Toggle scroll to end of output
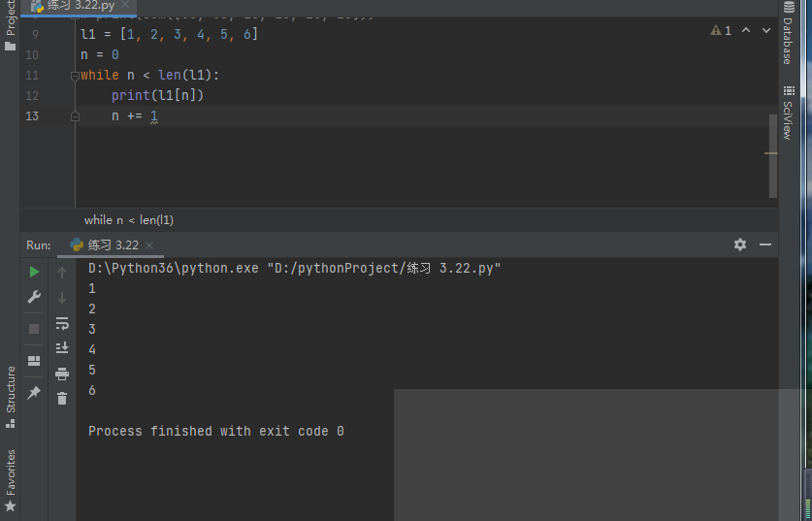This screenshot has height=521, width=812. 62,347
